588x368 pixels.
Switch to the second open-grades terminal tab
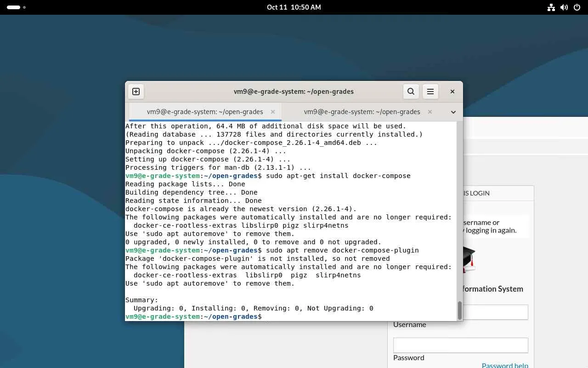362,112
